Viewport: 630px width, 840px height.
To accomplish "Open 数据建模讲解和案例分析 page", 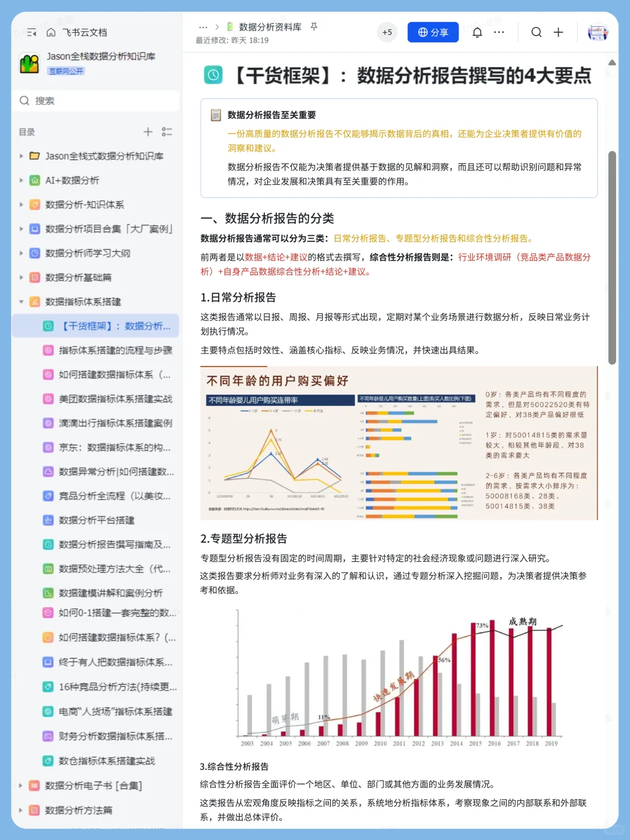I will coord(110,593).
